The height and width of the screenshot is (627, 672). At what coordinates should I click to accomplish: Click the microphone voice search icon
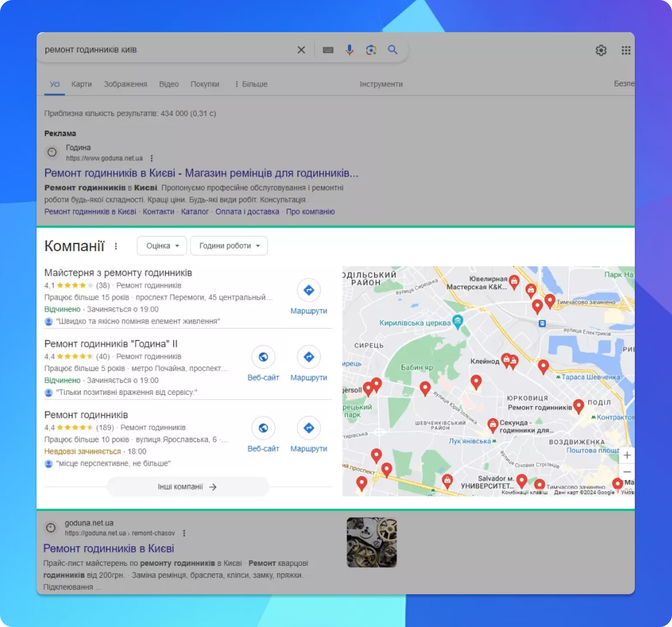[349, 50]
